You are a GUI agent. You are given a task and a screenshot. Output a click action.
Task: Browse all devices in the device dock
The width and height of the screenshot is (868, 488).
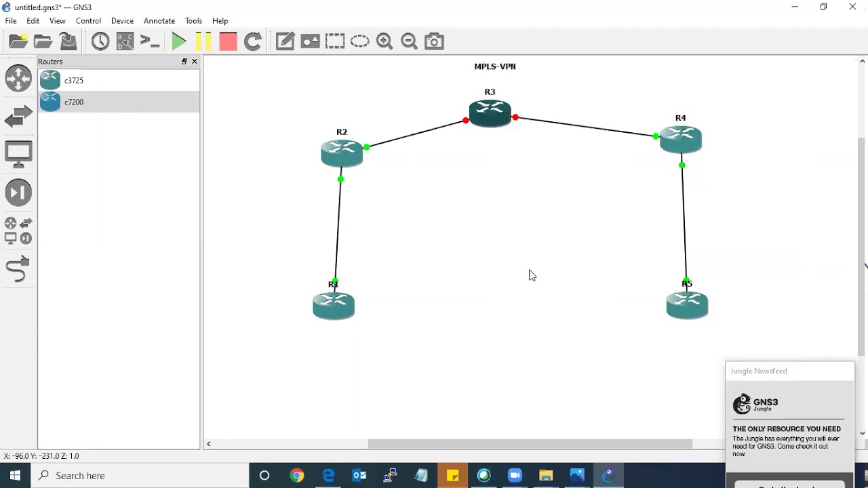point(18,230)
